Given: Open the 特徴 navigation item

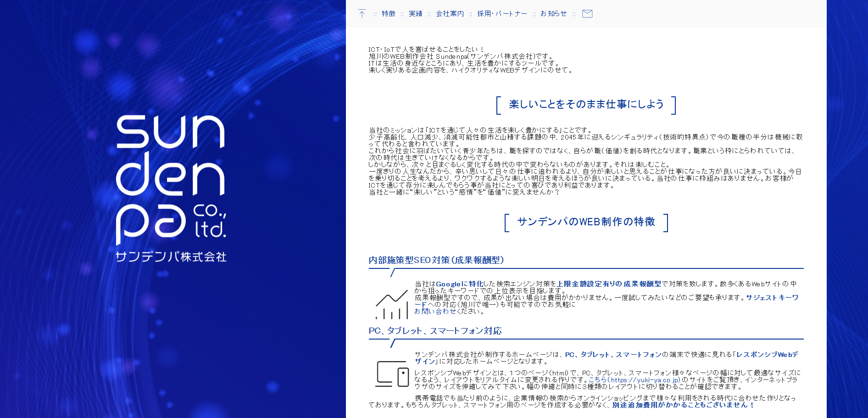Looking at the screenshot, I should tap(388, 14).
